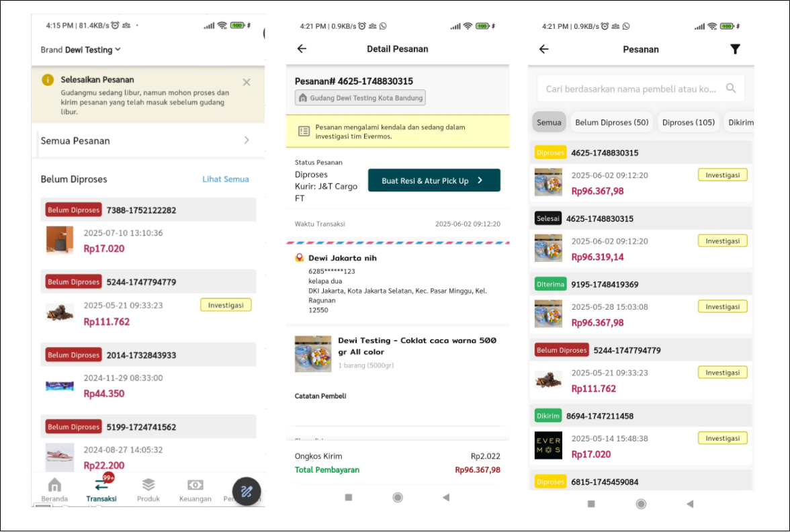Click Belum Diproses badge of order 2014-1732843933
Image resolution: width=790 pixels, height=532 pixels.
click(74, 355)
